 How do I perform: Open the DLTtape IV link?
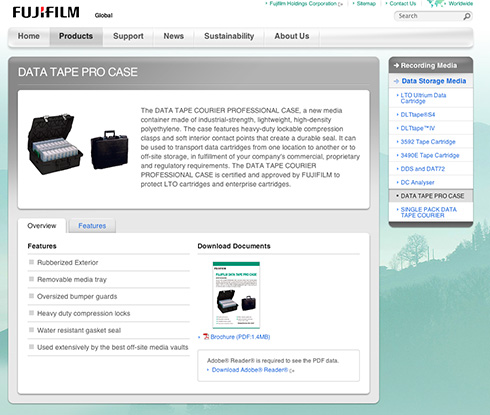[x=417, y=128]
